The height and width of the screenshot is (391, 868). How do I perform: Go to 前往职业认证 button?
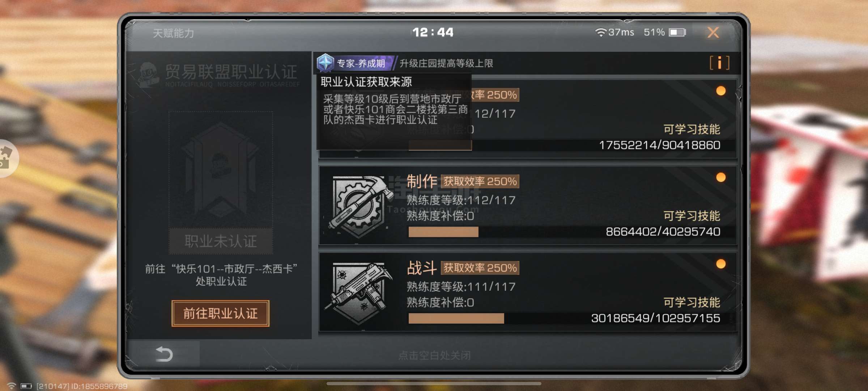tap(220, 313)
